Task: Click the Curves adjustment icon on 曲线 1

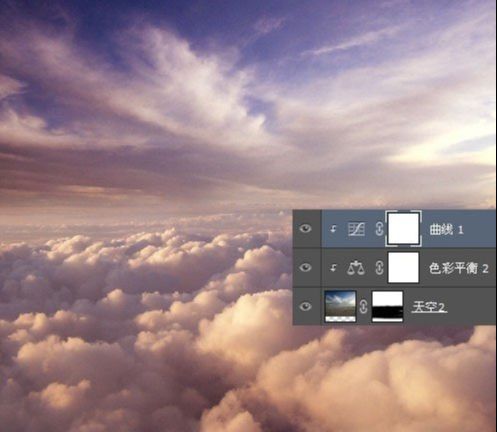Action: [x=356, y=229]
